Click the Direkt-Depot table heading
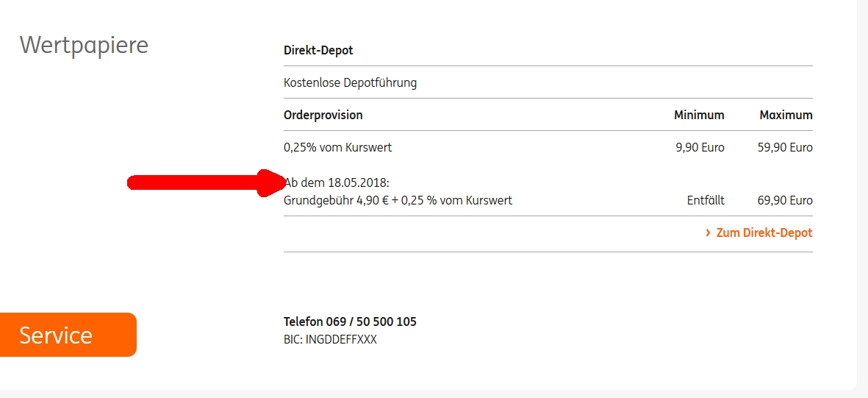868x398 pixels. (x=318, y=51)
